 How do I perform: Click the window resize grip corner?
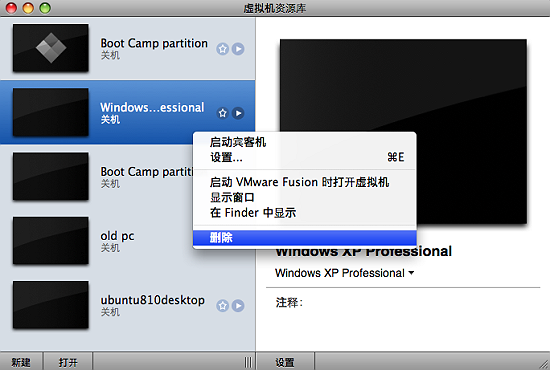[x=544, y=364]
